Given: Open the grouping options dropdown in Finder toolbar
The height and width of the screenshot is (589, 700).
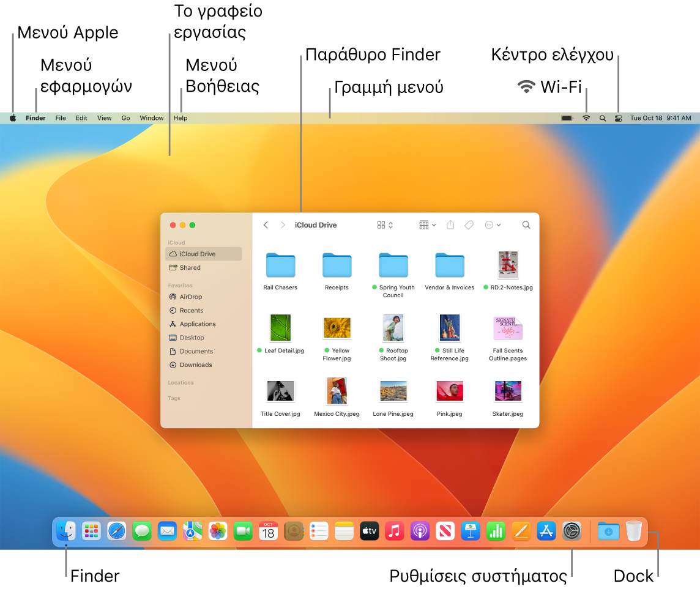Looking at the screenshot, I should (x=427, y=225).
